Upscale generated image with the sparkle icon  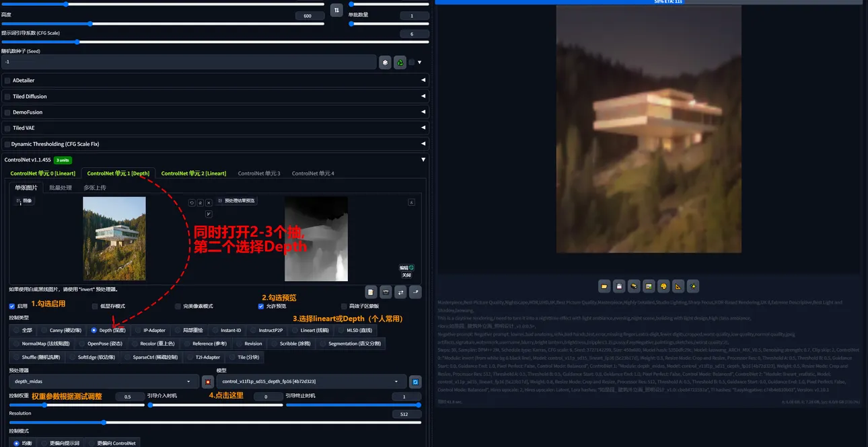[x=693, y=286]
